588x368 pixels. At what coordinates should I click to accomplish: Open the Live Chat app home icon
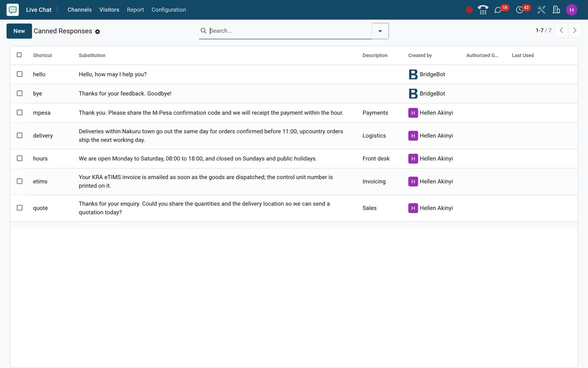tap(12, 10)
